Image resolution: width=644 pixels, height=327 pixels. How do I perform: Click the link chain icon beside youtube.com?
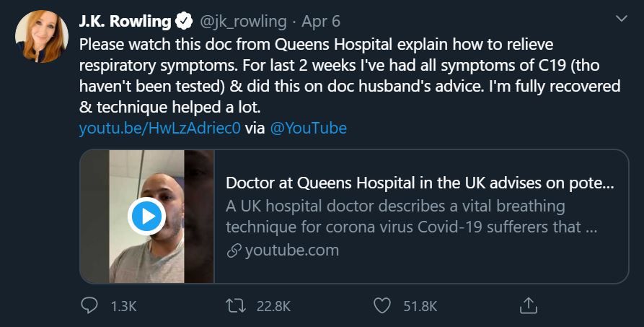(x=233, y=251)
